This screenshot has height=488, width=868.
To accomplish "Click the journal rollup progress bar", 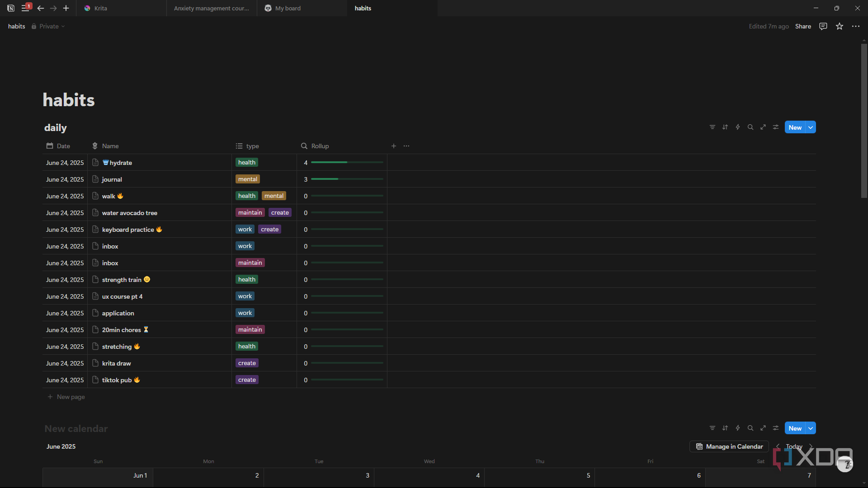I will [x=347, y=179].
